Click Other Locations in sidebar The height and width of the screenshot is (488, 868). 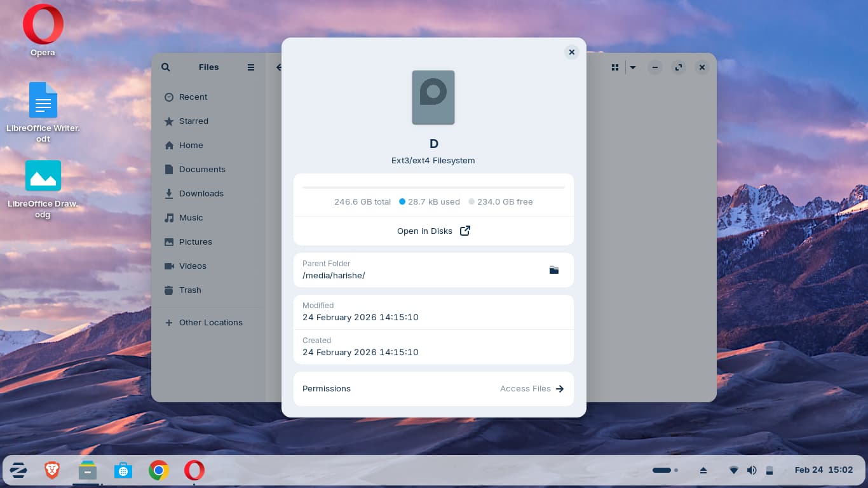[x=210, y=323]
